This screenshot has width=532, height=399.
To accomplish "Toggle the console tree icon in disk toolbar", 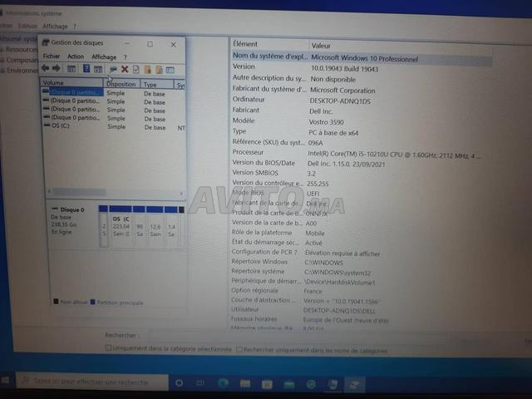I will point(71,69).
